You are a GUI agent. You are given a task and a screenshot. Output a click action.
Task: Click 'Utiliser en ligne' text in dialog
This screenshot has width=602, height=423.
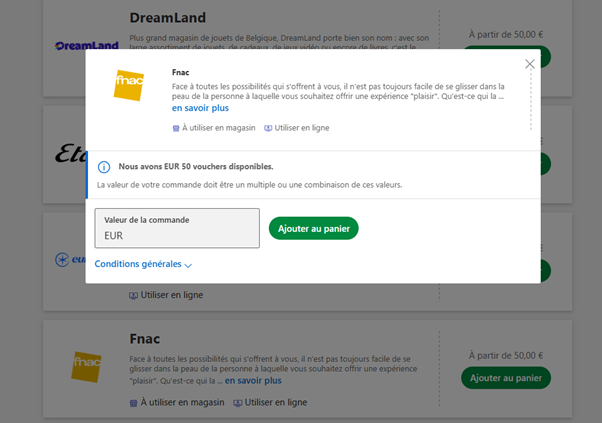pos(302,128)
